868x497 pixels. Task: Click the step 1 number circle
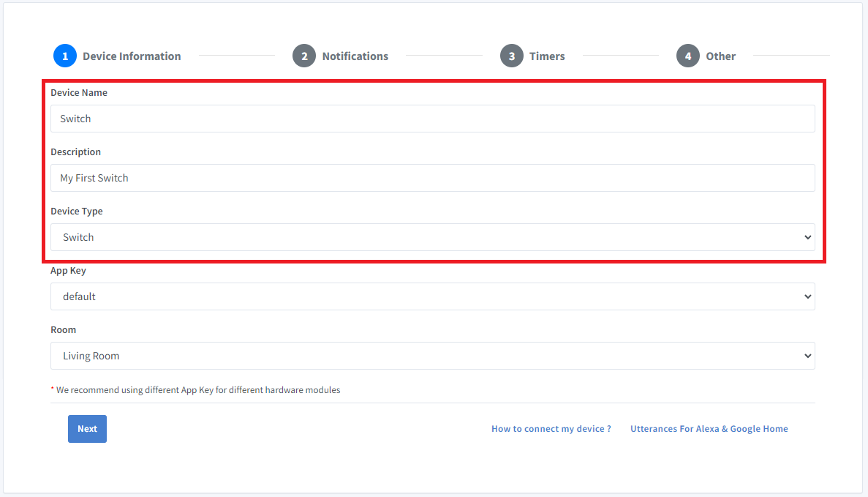[65, 56]
